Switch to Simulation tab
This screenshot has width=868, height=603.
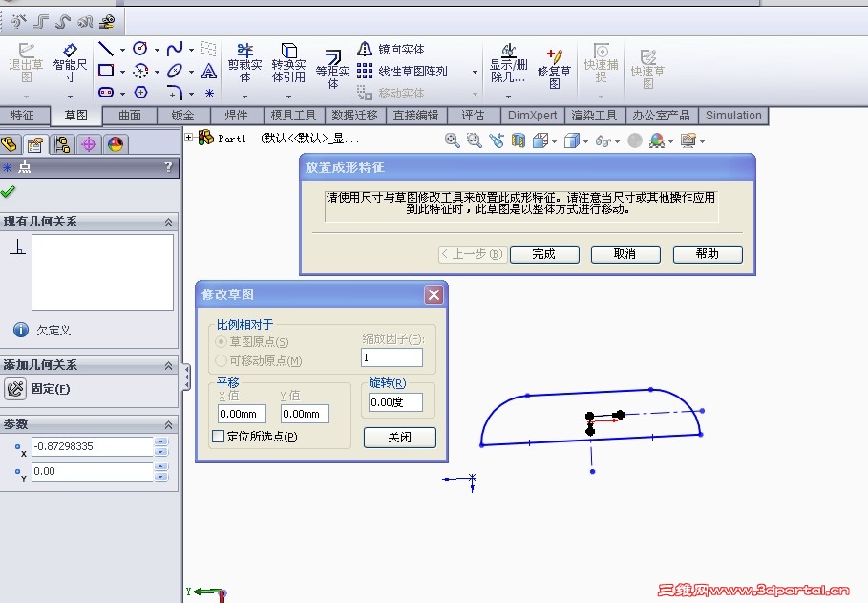[x=733, y=116]
